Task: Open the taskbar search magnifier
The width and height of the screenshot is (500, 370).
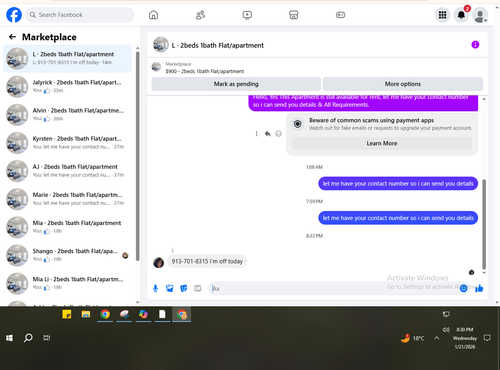Action: [x=28, y=338]
